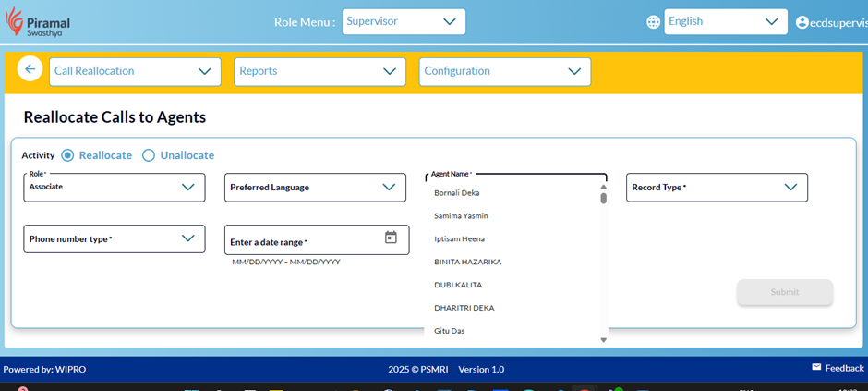Open the Call Reallocation menu
The width and height of the screenshot is (868, 391).
(135, 71)
